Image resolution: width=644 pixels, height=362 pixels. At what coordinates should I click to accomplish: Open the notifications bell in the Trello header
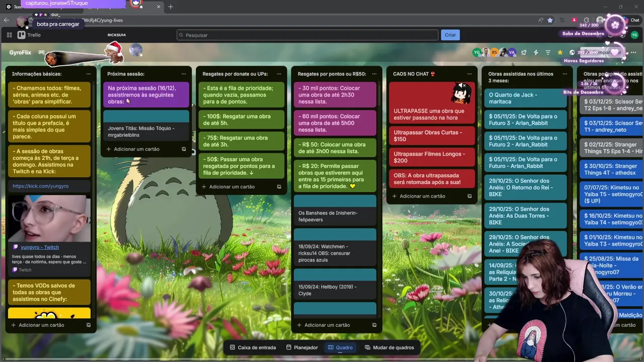[610, 35]
